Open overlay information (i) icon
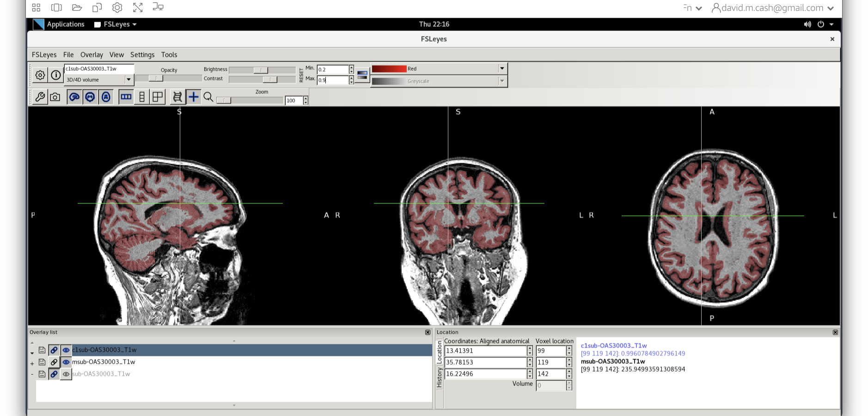 (x=56, y=75)
